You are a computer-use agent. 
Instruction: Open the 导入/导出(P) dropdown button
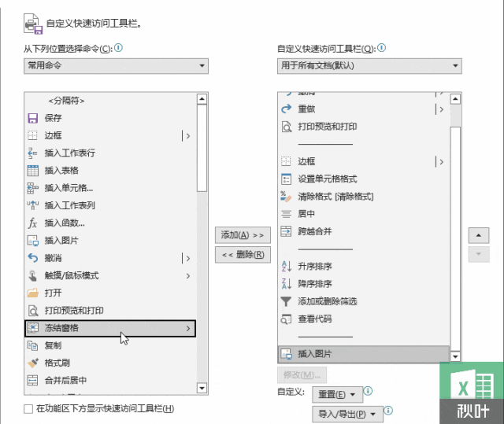pos(347,415)
